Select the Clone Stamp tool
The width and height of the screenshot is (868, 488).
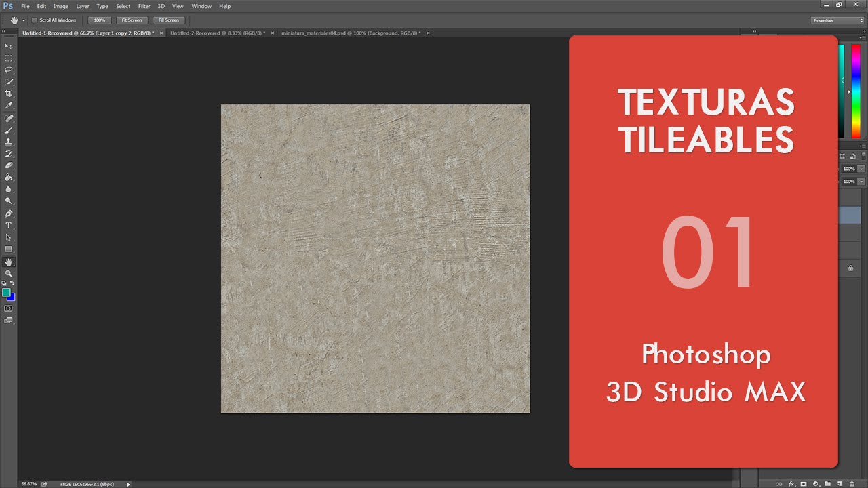click(x=9, y=142)
